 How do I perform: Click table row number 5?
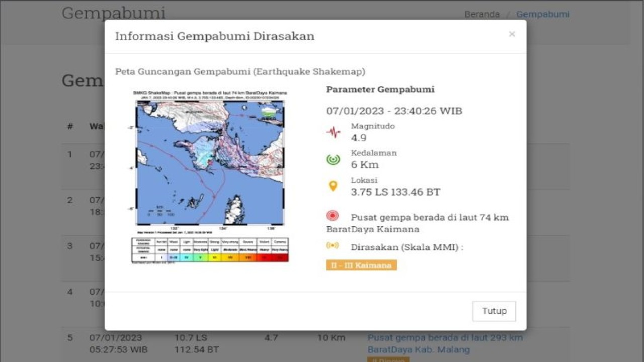[x=69, y=338]
